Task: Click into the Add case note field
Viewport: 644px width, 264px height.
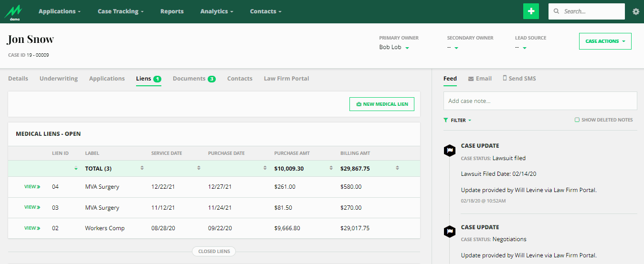Action: pos(539,101)
